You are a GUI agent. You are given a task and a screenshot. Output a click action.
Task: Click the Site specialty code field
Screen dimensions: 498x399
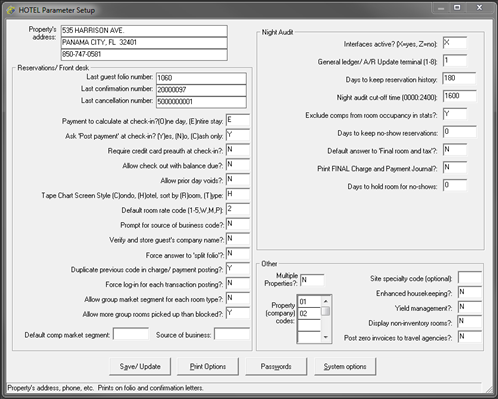470,277
